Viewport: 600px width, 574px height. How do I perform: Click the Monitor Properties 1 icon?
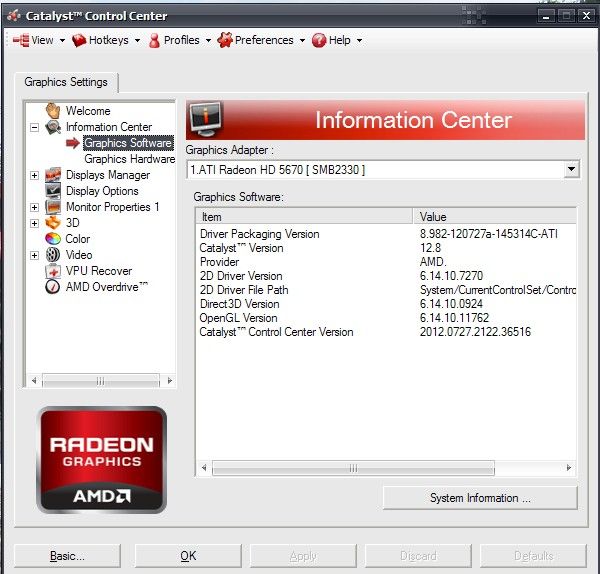[53, 207]
